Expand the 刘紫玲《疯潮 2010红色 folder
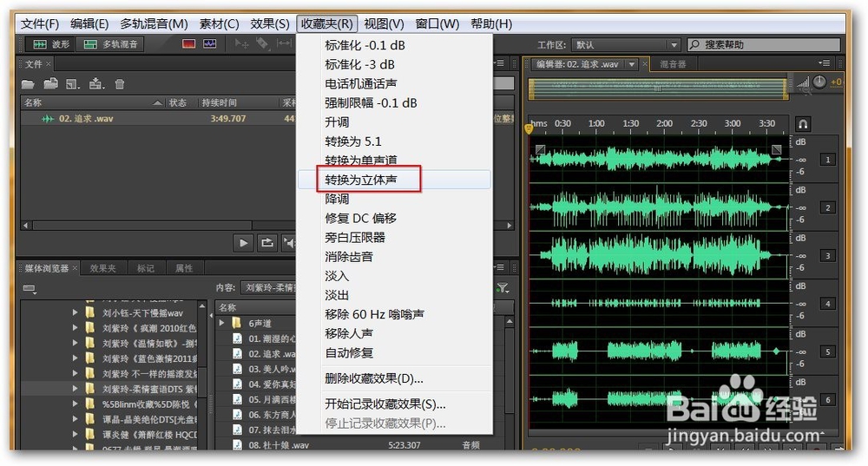This screenshot has height=466, width=868. pos(75,328)
